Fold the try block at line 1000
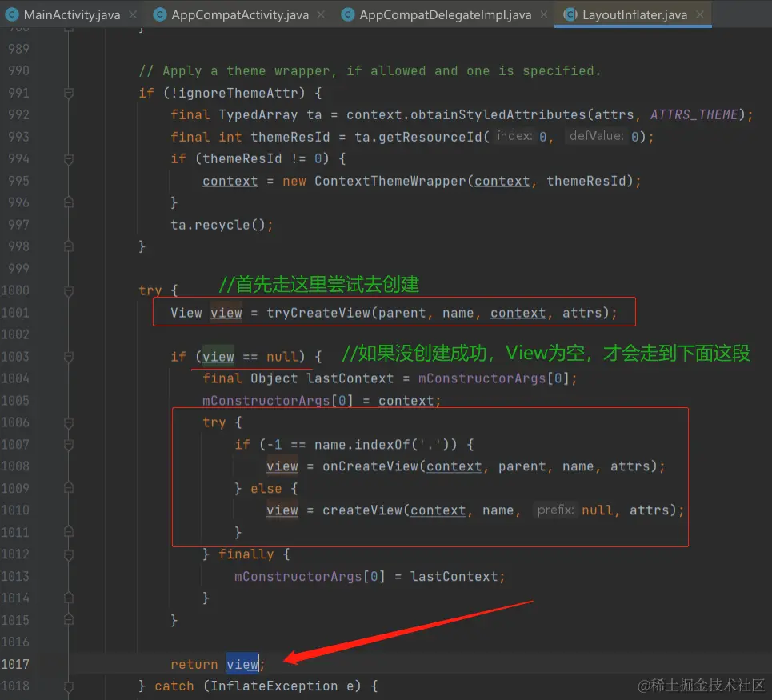The height and width of the screenshot is (700, 772). [69, 291]
